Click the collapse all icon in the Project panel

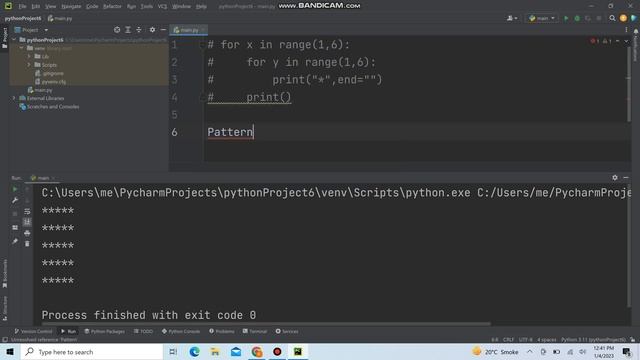(139, 30)
